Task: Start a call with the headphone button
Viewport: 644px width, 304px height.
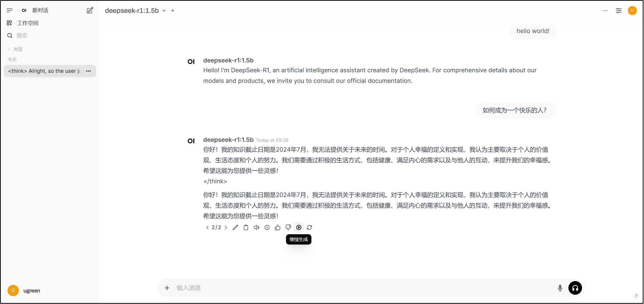Action: click(x=575, y=288)
